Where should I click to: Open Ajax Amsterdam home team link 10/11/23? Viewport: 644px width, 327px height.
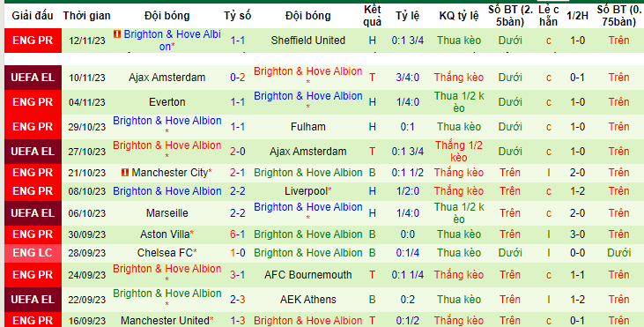(x=167, y=78)
